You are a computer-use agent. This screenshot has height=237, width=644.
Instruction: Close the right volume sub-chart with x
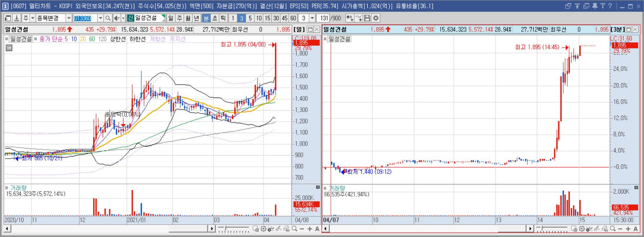pyautogui.click(x=636, y=188)
